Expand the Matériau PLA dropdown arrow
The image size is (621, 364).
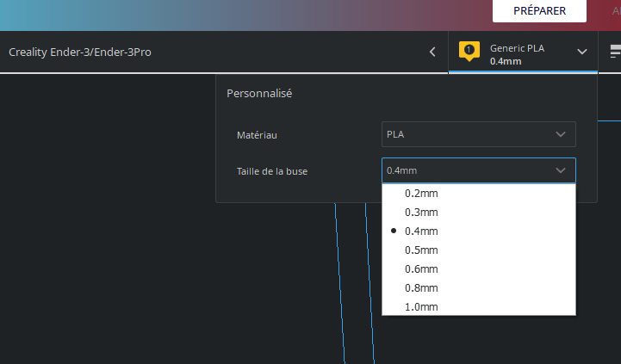[x=561, y=134]
